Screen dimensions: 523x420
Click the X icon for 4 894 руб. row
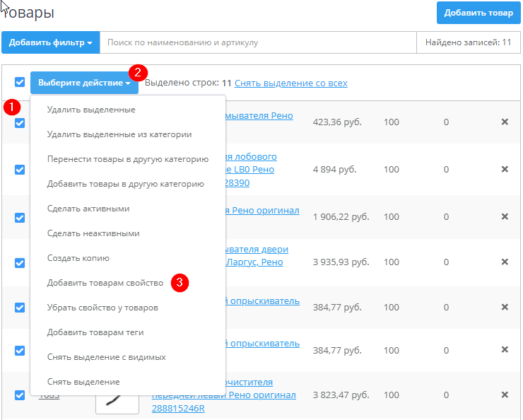505,170
